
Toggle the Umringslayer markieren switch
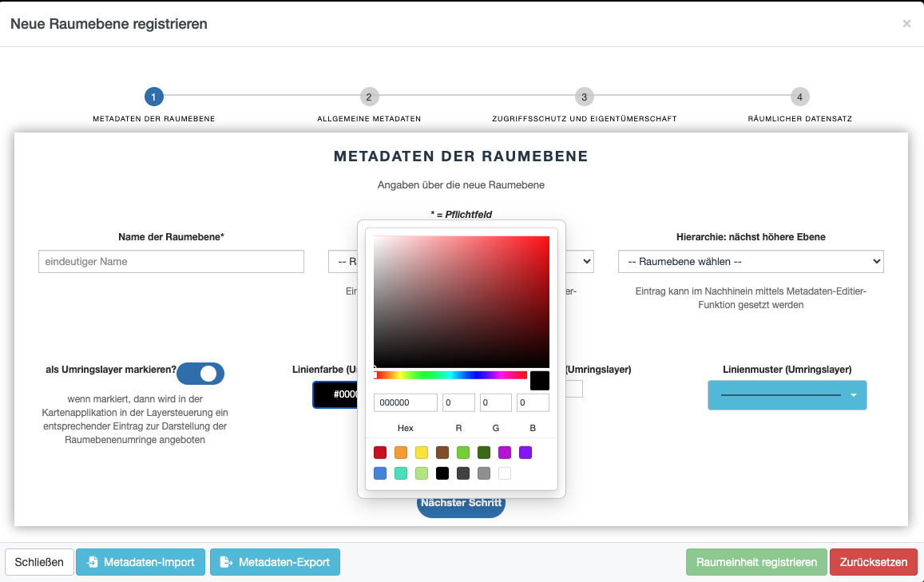[x=200, y=374]
